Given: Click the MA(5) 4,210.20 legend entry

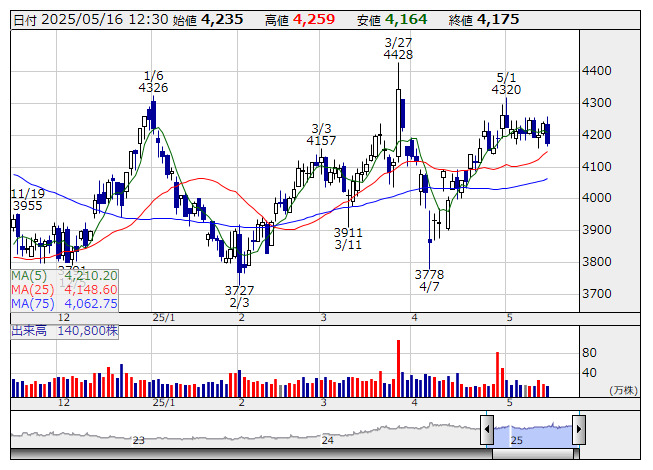Looking at the screenshot, I should 64,276.
